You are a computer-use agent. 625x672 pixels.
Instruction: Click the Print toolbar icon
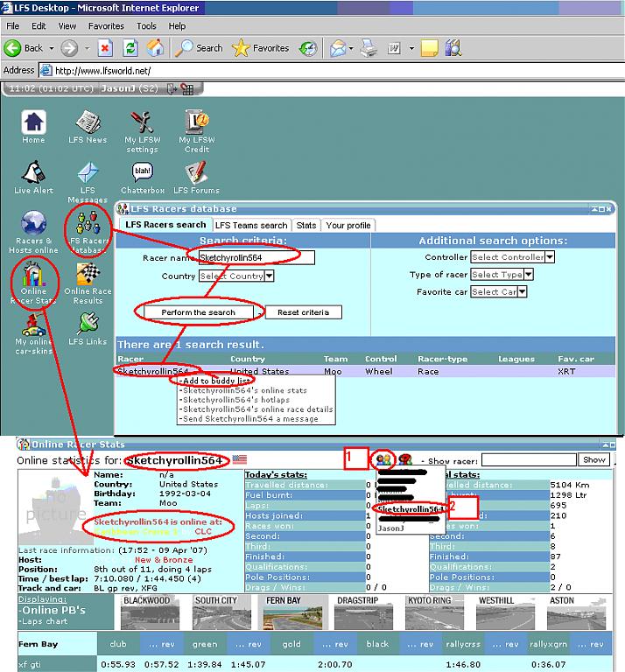click(369, 48)
